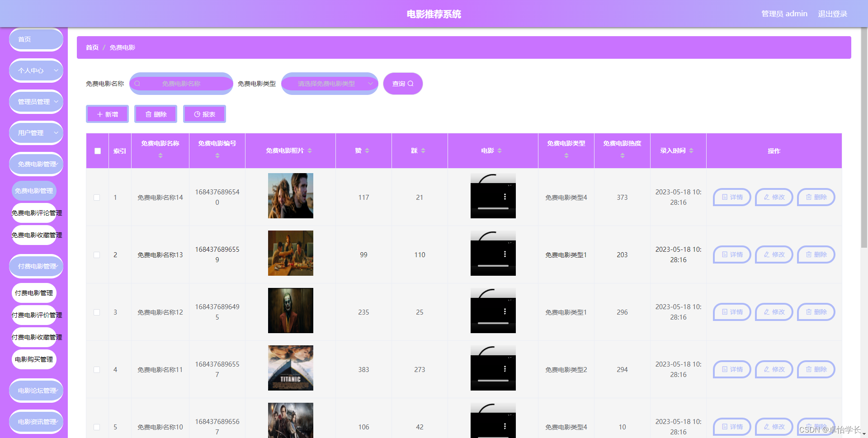Select the 免费电影管理 submenu item
The width and height of the screenshot is (868, 438).
tap(34, 191)
